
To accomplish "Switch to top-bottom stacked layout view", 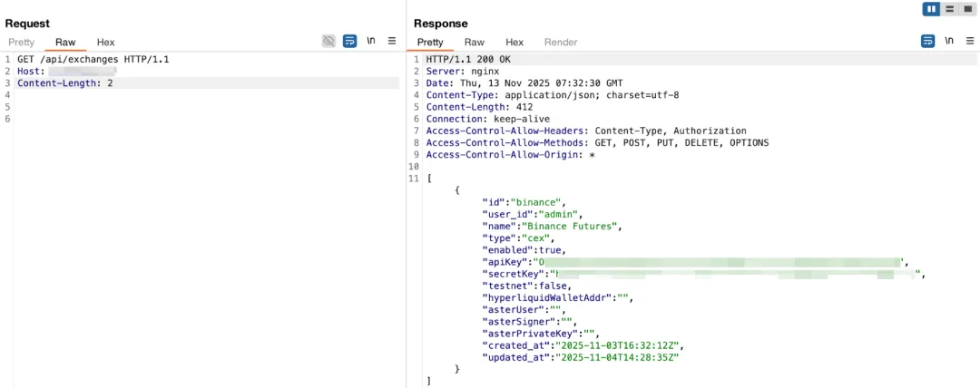I will pyautogui.click(x=949, y=9).
